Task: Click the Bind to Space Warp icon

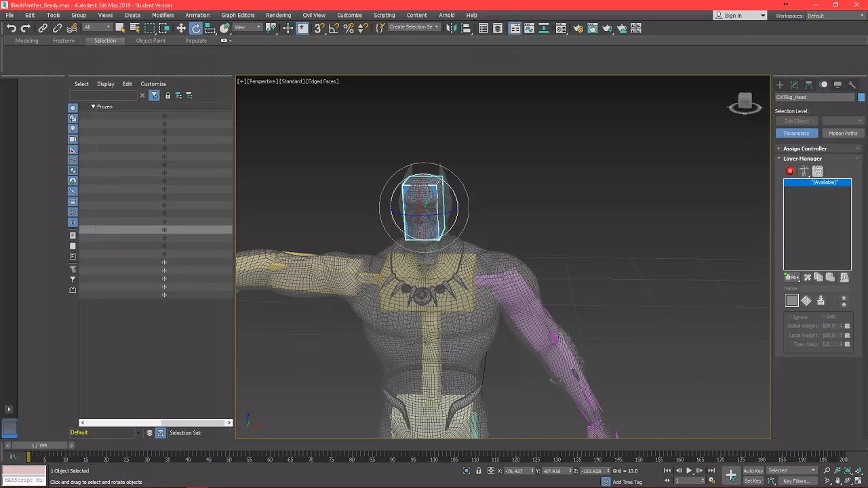Action: (x=72, y=28)
